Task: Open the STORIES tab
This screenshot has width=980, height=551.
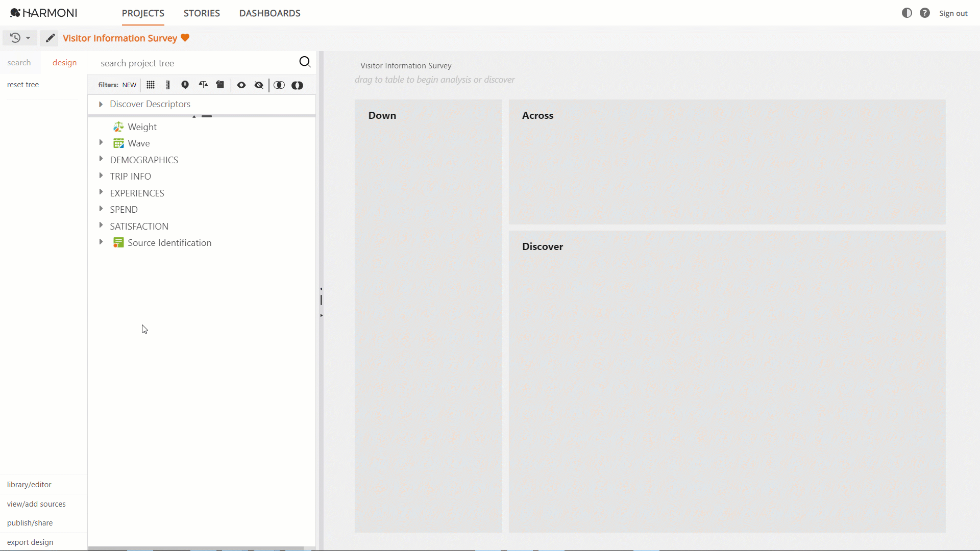Action: tap(202, 13)
